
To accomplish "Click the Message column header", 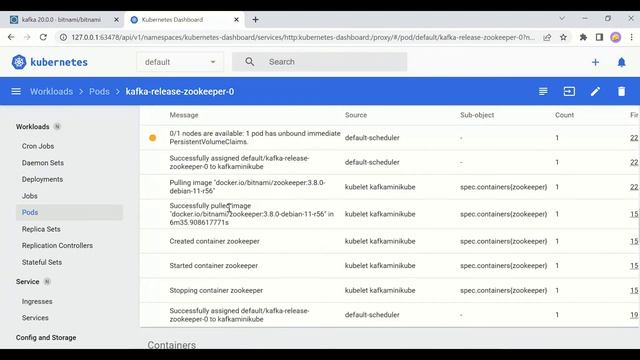I will 184,115.
